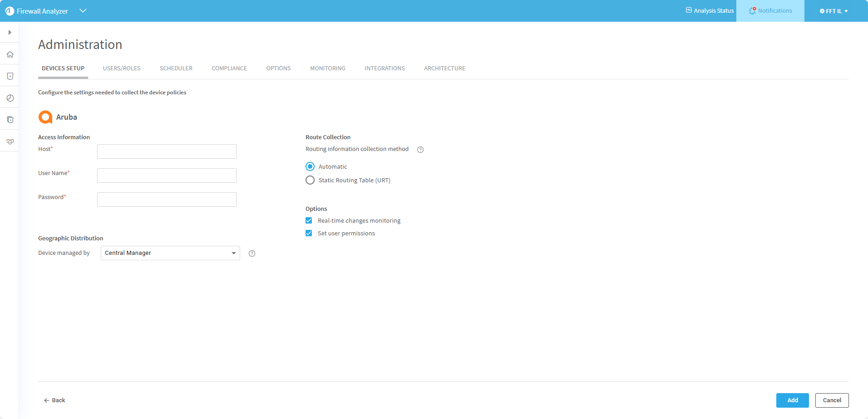
Task: Open the Device managed by dropdown
Action: [170, 253]
